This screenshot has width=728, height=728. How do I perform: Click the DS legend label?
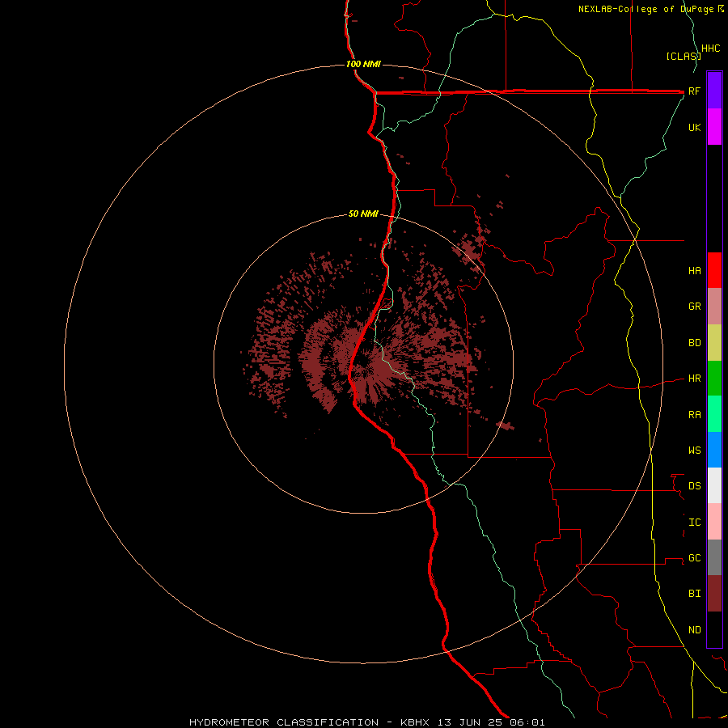695,486
